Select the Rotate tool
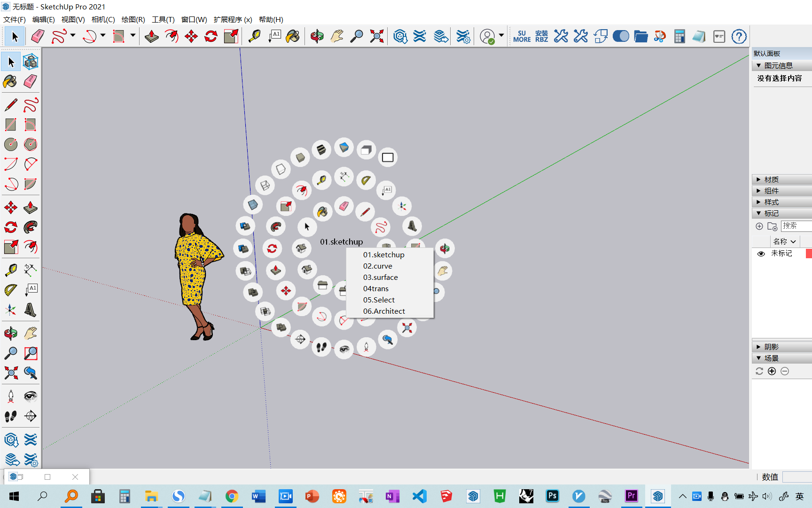 (10, 227)
